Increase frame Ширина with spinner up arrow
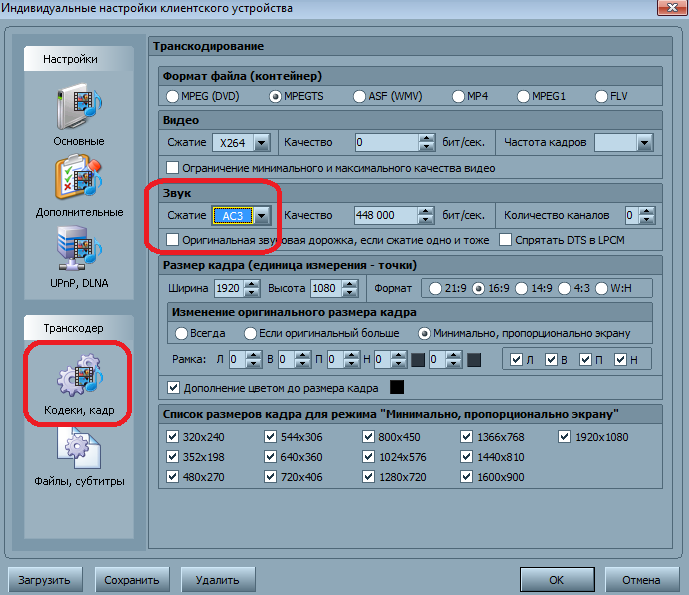The height and width of the screenshot is (595, 689). pyautogui.click(x=252, y=283)
